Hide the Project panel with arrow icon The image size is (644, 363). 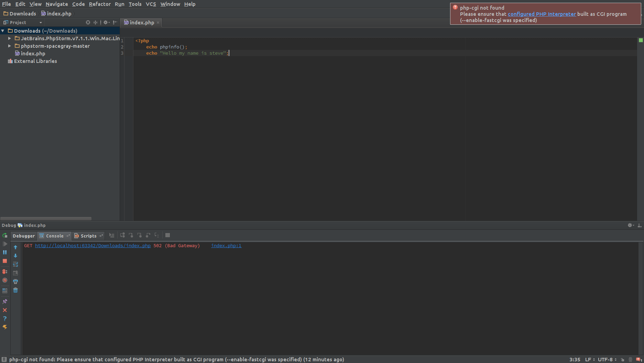[x=115, y=22]
